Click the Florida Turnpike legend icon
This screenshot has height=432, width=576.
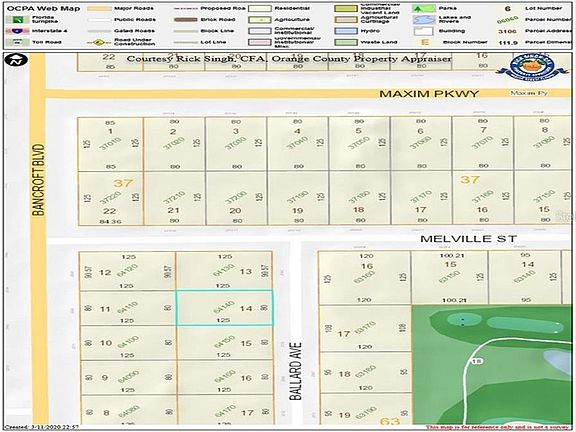pyautogui.click(x=18, y=19)
